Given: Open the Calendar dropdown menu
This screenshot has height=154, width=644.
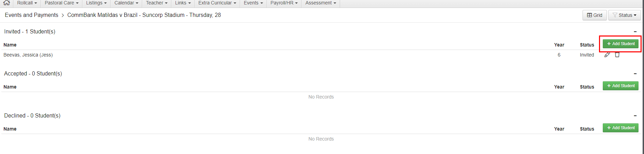Looking at the screenshot, I should pyautogui.click(x=126, y=3).
